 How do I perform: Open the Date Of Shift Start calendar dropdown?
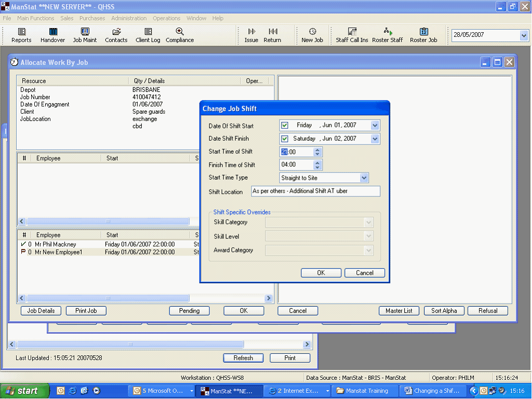(375, 125)
